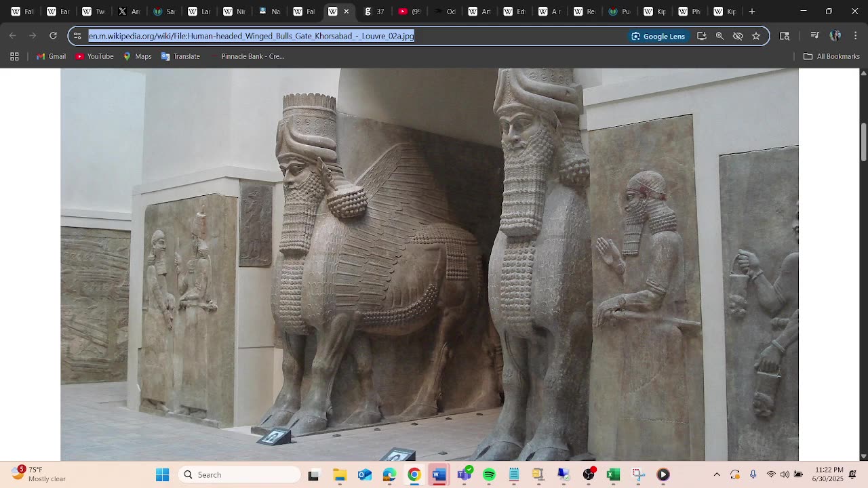The width and height of the screenshot is (868, 488).
Task: Open the Snipping Tool on taskbar
Action: tap(638, 474)
